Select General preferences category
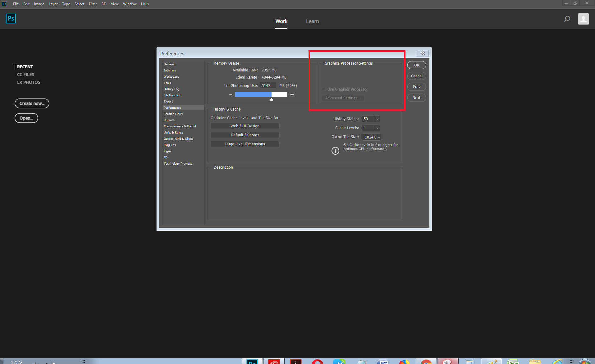 [x=183, y=64]
